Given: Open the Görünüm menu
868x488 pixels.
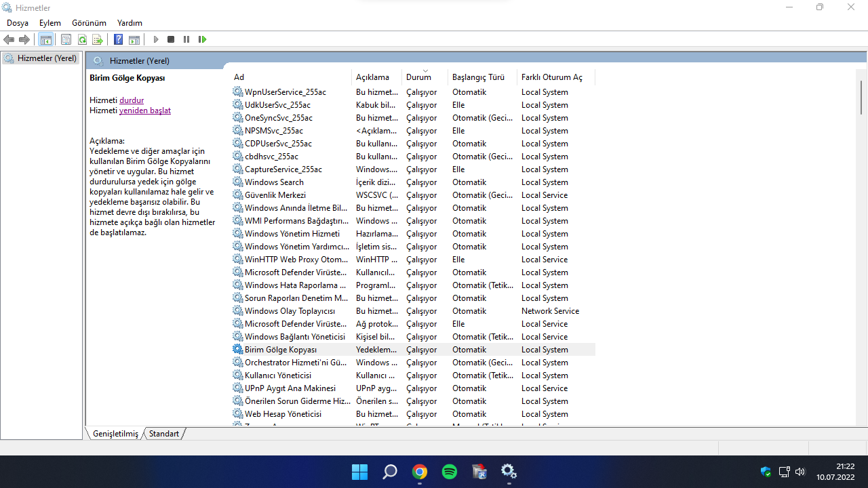Looking at the screenshot, I should [x=89, y=23].
